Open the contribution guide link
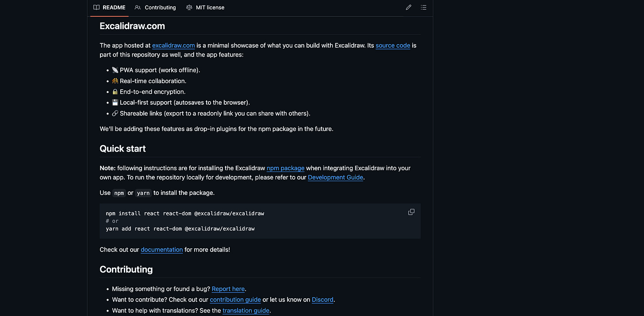 pyautogui.click(x=235, y=300)
